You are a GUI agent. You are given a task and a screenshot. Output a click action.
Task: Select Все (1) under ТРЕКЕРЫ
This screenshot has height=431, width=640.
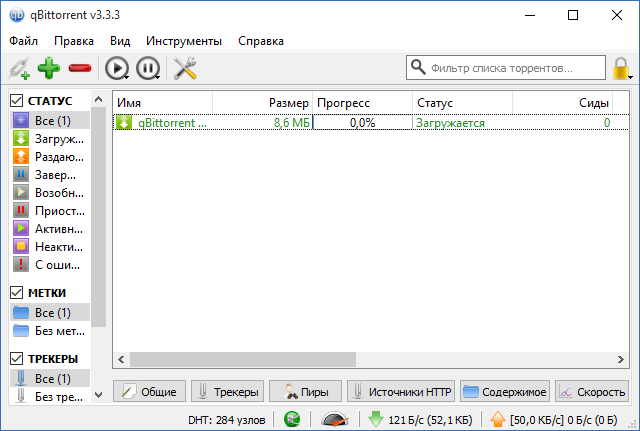pyautogui.click(x=50, y=379)
